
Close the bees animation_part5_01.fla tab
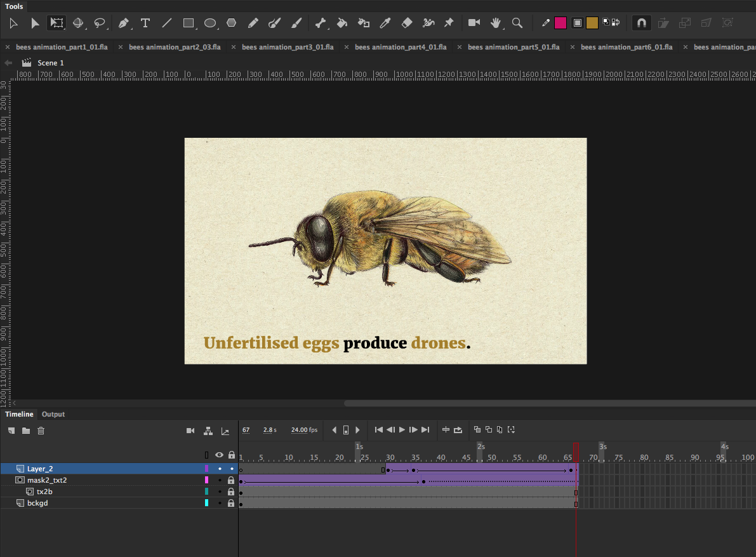(460, 47)
